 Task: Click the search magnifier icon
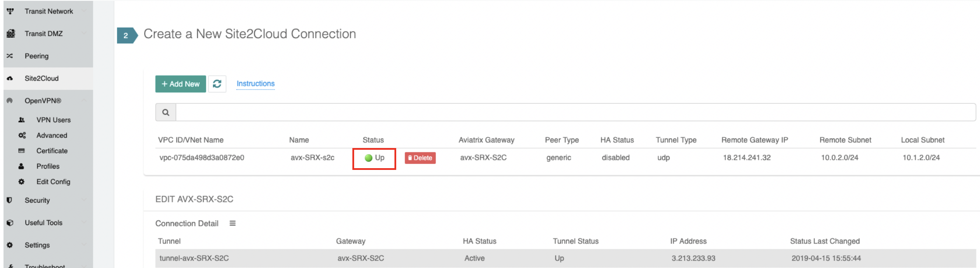pyautogui.click(x=166, y=113)
